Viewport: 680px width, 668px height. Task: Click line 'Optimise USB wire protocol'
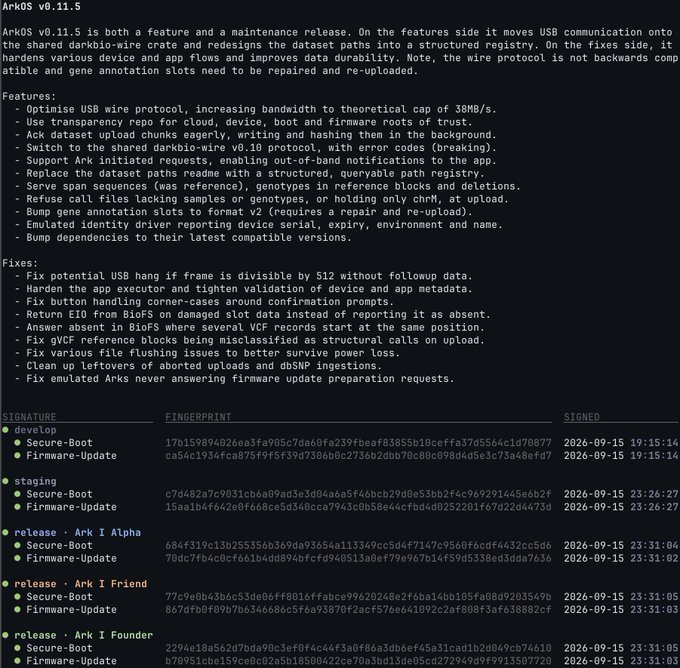pyautogui.click(x=255, y=109)
